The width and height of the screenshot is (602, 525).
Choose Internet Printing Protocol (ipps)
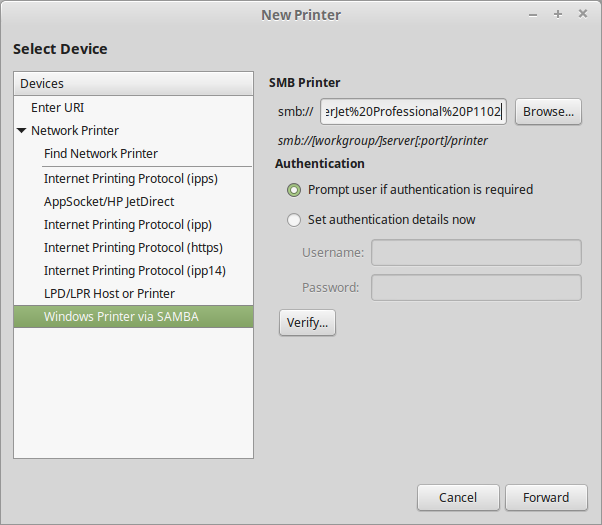click(131, 178)
